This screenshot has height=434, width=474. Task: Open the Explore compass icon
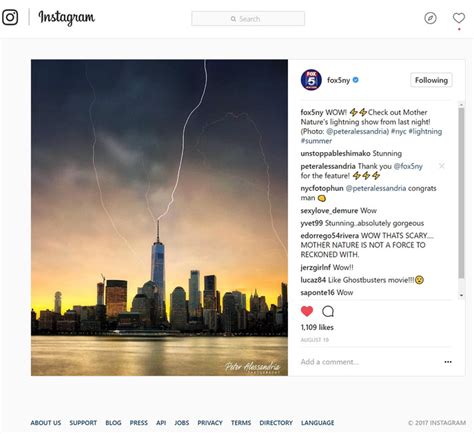pos(430,18)
